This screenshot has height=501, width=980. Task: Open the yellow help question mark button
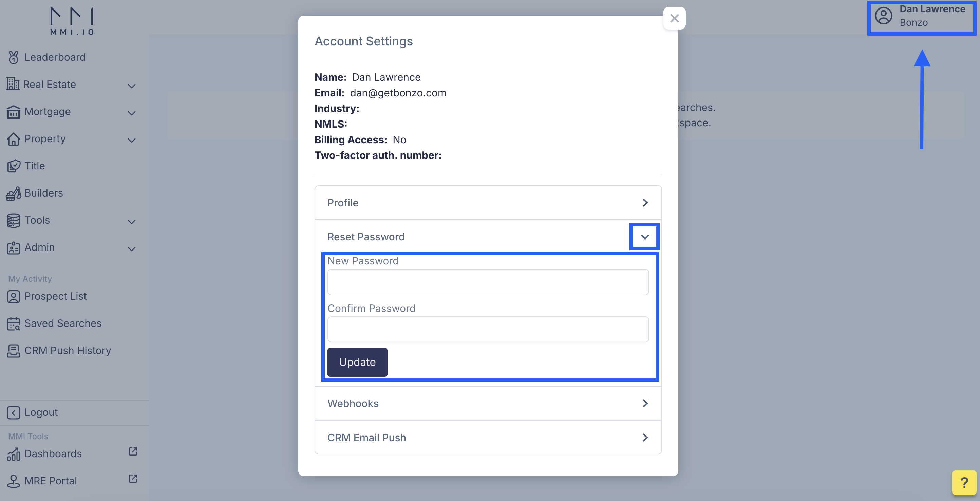pos(964,482)
